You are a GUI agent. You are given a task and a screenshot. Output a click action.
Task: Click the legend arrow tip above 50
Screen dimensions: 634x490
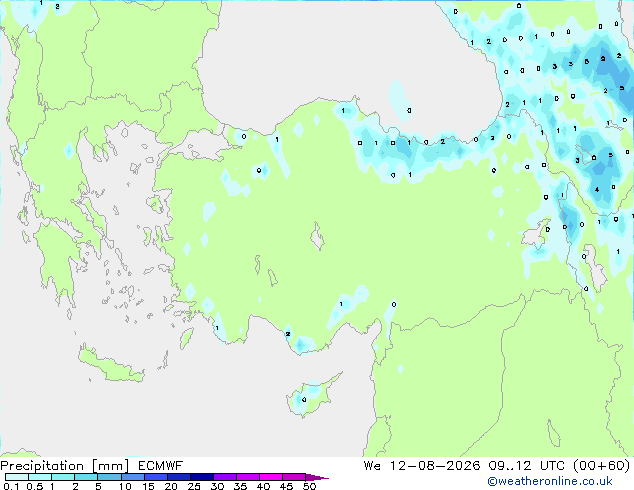[317, 477]
